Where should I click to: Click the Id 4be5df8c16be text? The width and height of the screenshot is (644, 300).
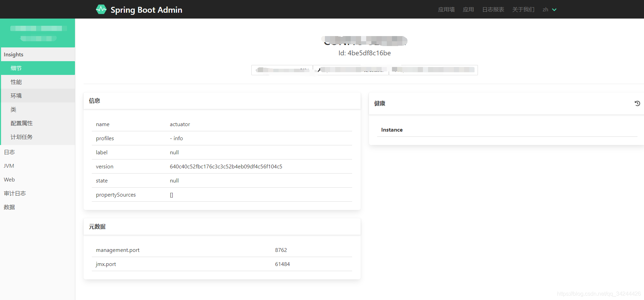[364, 53]
